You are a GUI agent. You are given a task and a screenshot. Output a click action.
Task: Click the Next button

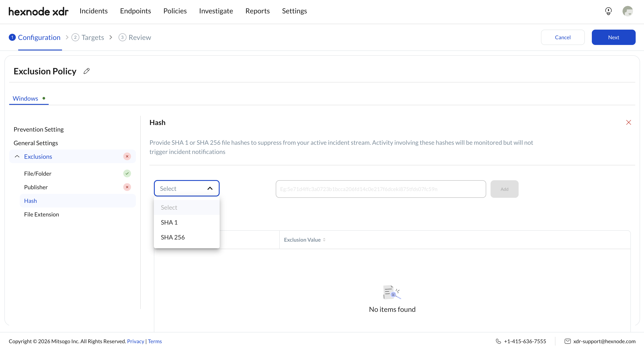(614, 37)
